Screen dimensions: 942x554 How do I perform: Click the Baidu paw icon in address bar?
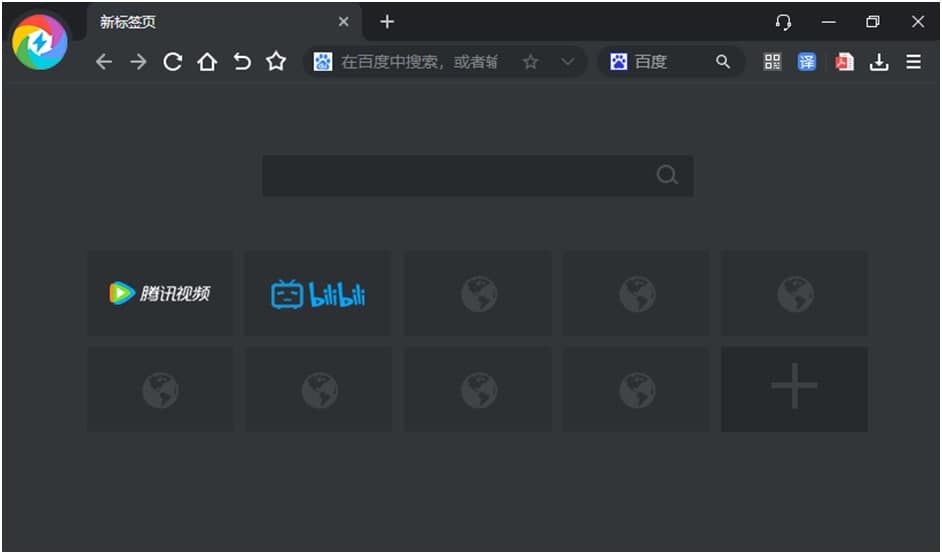coord(323,61)
